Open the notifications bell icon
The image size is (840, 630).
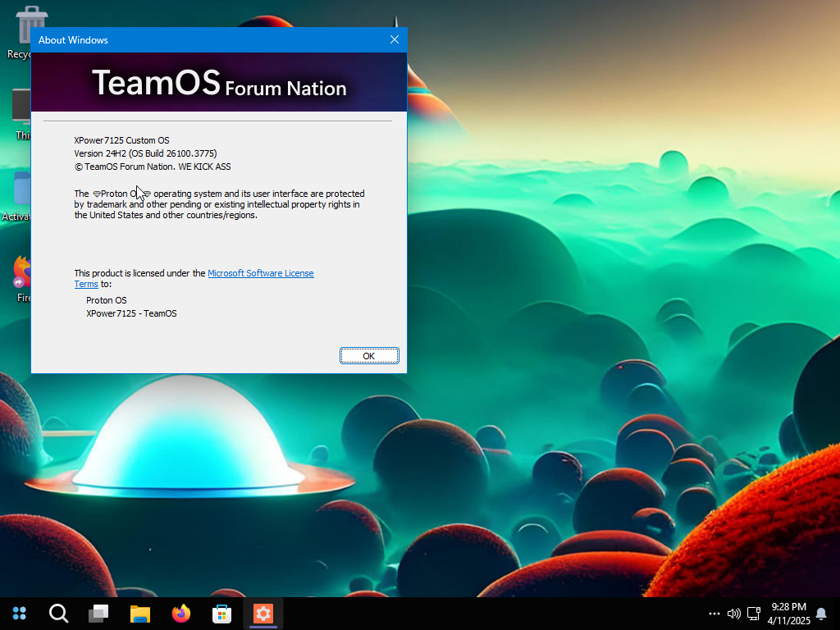pos(820,614)
